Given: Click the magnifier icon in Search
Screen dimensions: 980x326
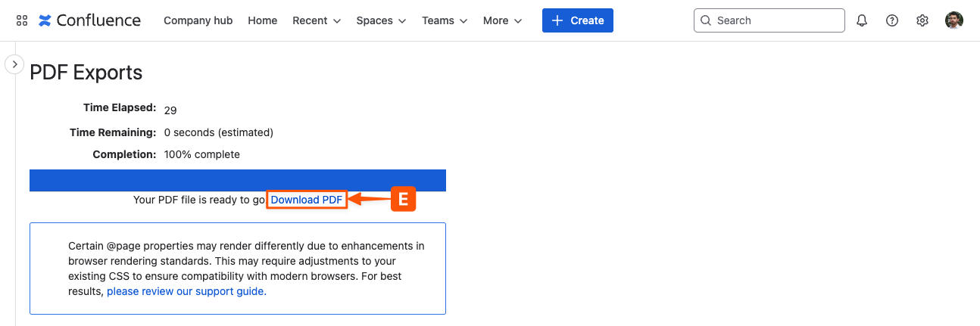Looking at the screenshot, I should 706,20.
